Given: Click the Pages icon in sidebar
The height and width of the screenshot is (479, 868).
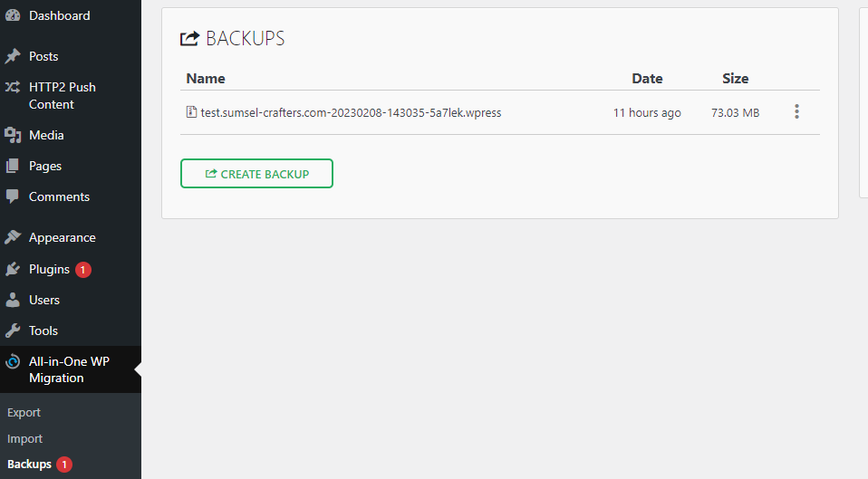Looking at the screenshot, I should tap(13, 166).
